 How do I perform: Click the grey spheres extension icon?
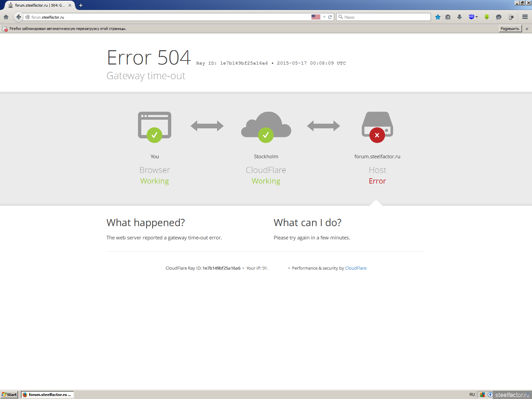pyautogui.click(x=511, y=17)
